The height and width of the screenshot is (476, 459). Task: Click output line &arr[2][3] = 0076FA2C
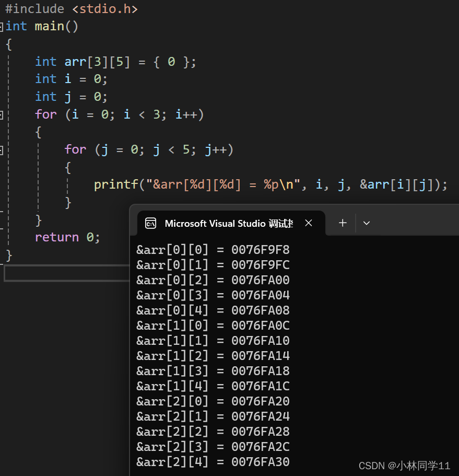coord(213,447)
